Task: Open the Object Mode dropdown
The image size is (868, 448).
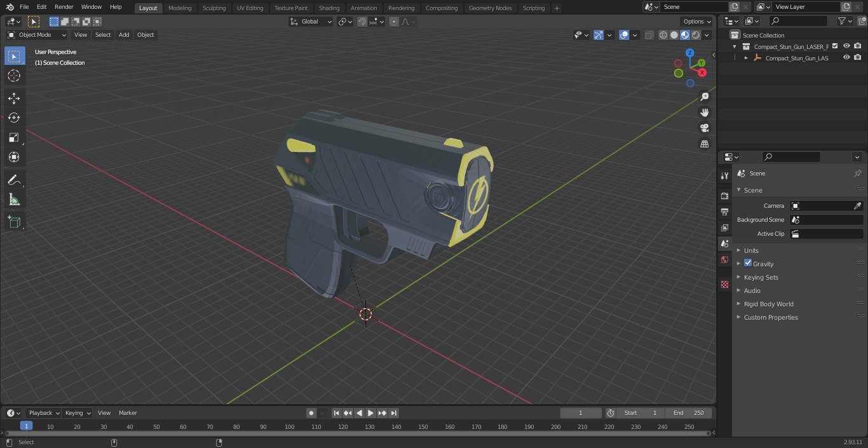Action: click(37, 35)
